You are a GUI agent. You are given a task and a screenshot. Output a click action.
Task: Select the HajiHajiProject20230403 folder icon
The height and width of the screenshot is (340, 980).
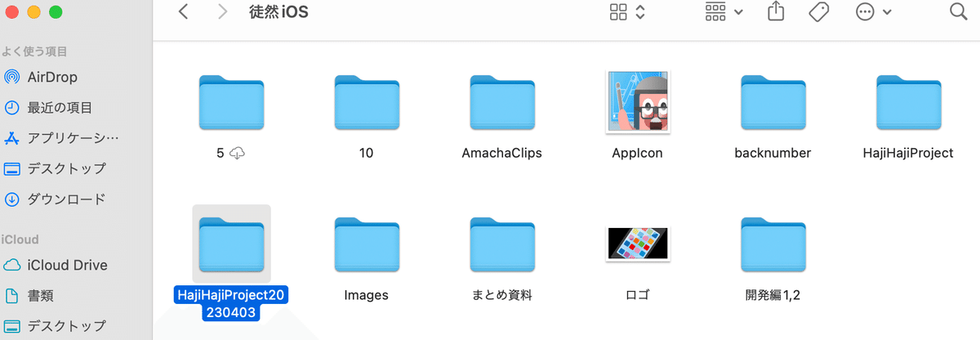tap(232, 244)
